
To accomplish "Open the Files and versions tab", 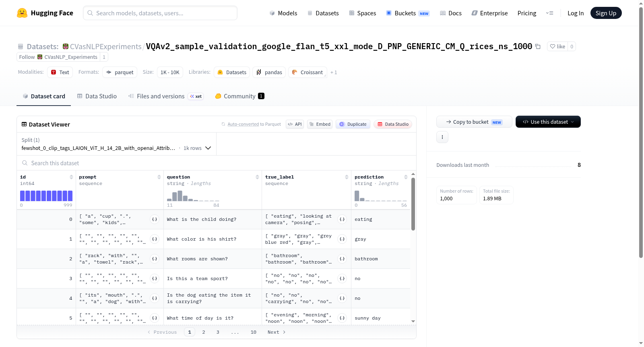I will pyautogui.click(x=166, y=96).
